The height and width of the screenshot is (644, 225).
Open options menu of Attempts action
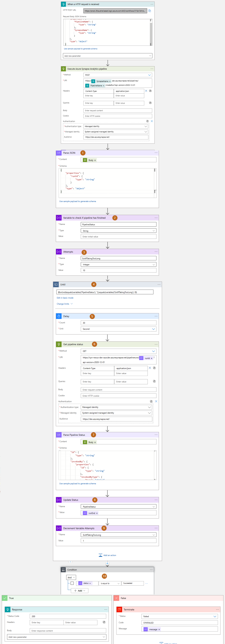coord(156,252)
